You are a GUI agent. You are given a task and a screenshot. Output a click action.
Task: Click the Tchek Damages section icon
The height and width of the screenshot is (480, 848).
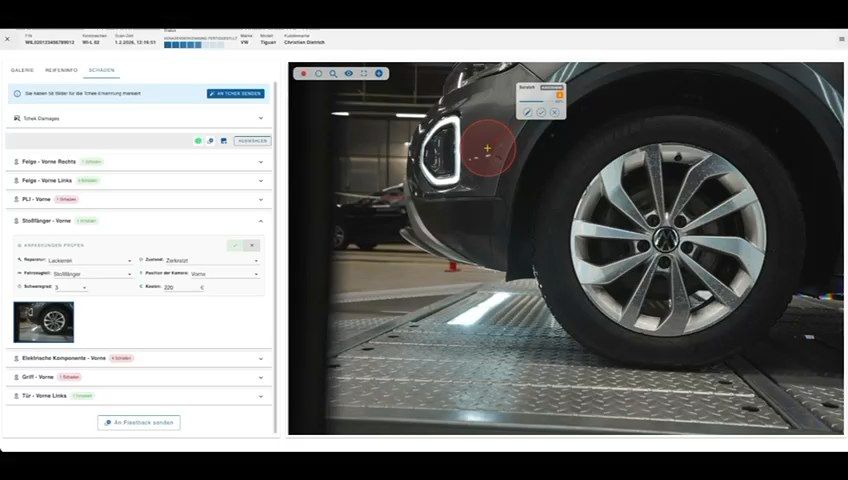(x=17, y=118)
